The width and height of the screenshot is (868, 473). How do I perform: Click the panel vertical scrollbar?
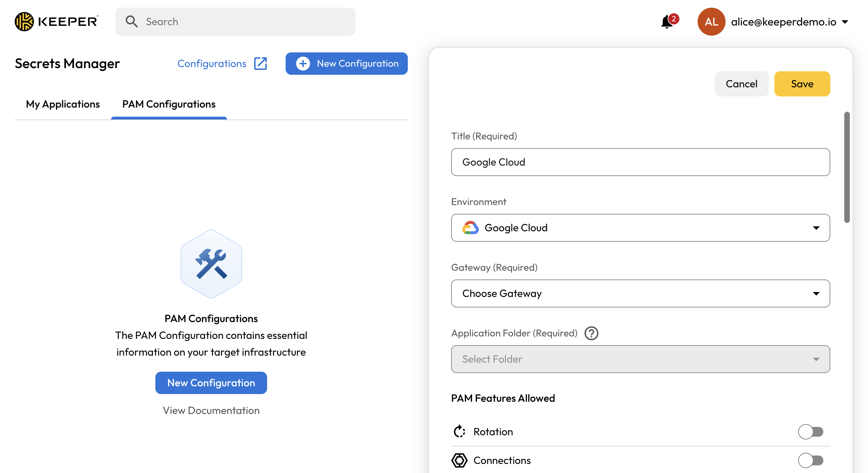coord(847,167)
